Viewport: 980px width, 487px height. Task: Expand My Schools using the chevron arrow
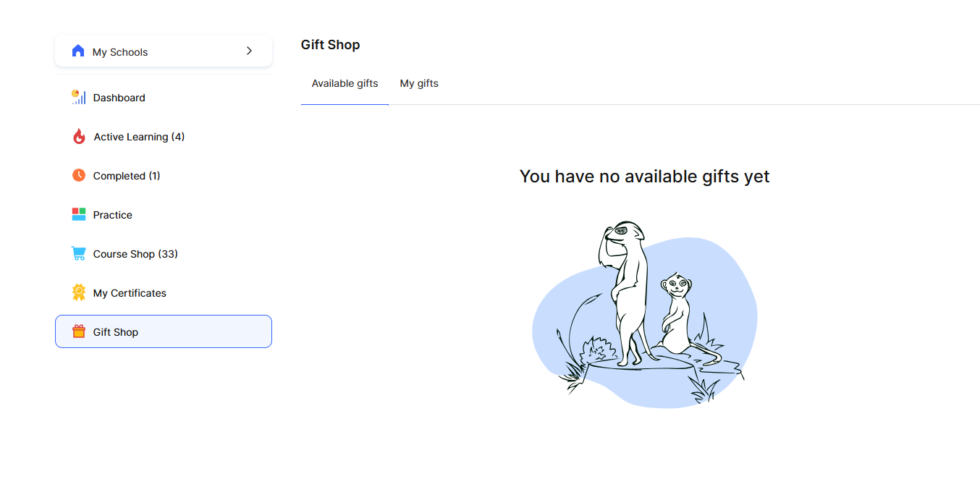(x=249, y=51)
